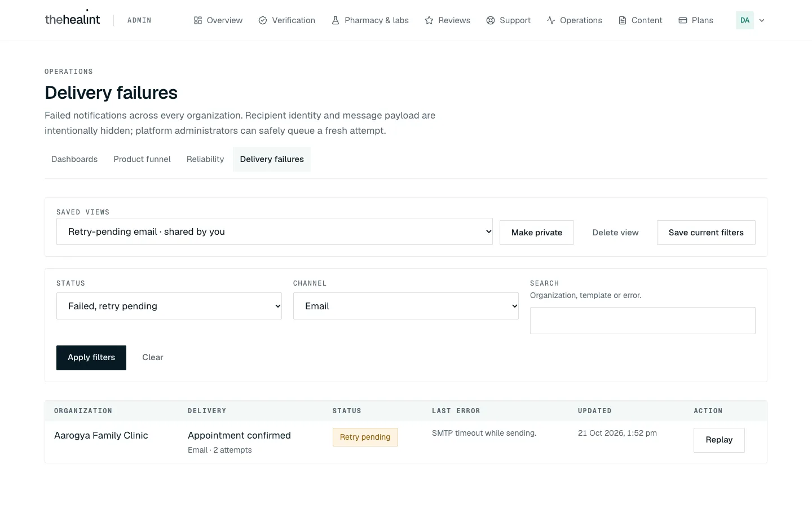The image size is (812, 508).
Task: Click the Delete view button
Action: [615, 233]
